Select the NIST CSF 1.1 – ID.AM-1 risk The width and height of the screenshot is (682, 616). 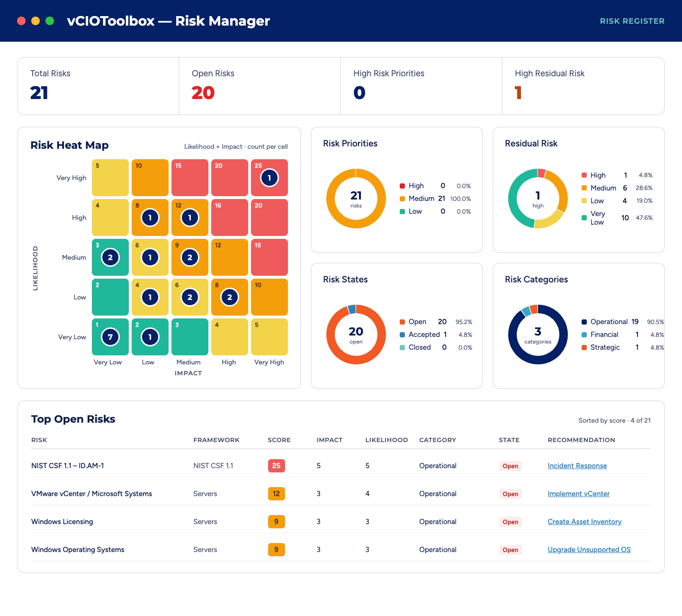[68, 466]
